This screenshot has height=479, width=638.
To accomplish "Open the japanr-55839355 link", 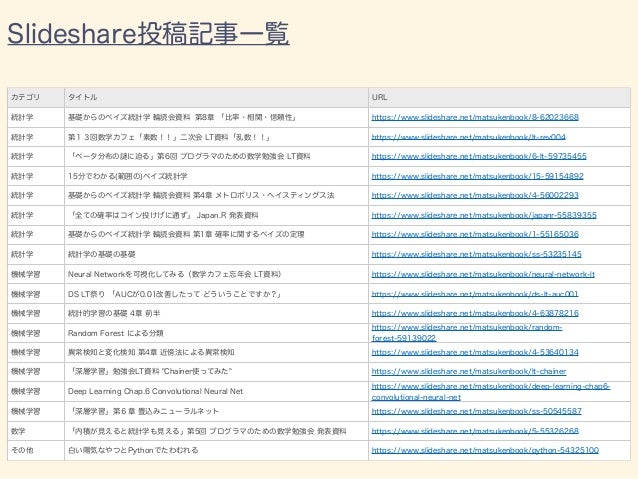I will click(484, 215).
